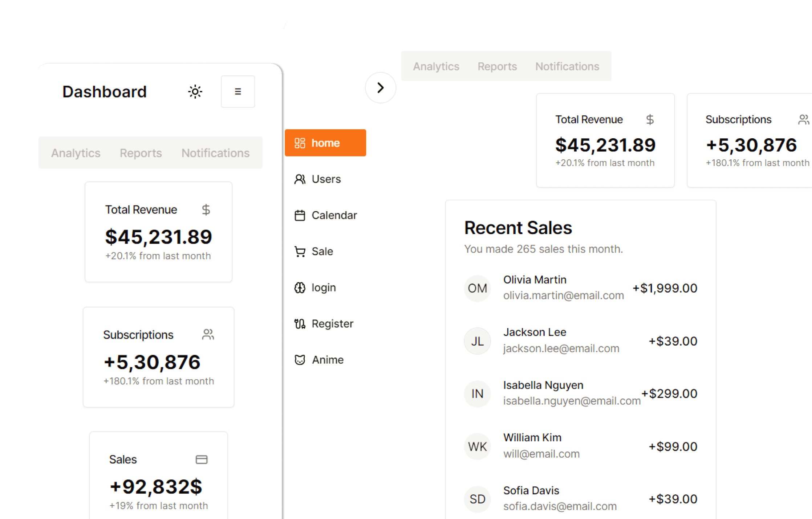Click the name Isabella Nguyen
Viewport: 812px width, 519px height.
pyautogui.click(x=543, y=385)
